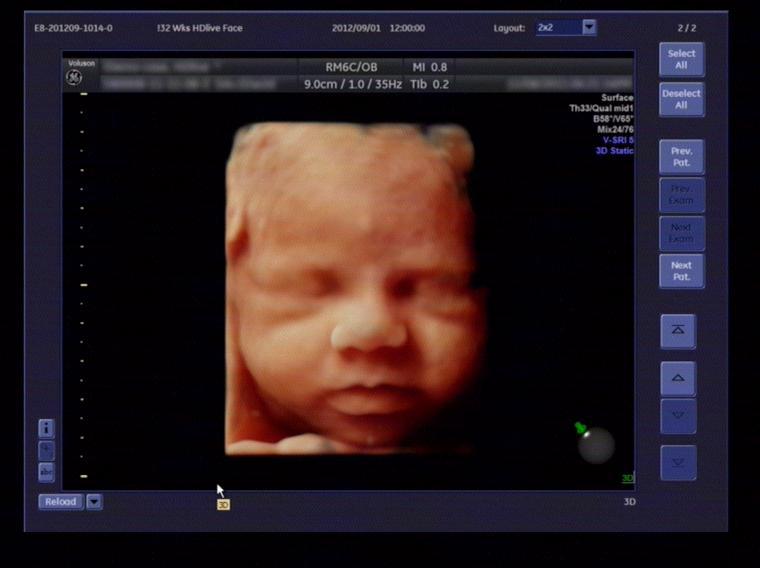Expand the Reload options arrow
The height and width of the screenshot is (568, 760).
94,502
